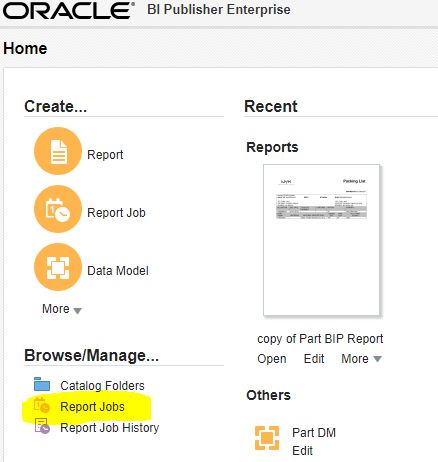Screen dimensions: 438x462
Task: Click the Open link for the recent report
Action: point(272,359)
